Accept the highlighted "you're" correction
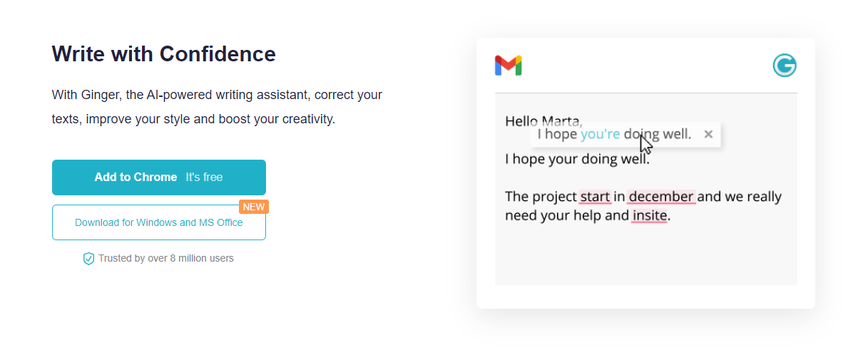Image resolution: width=868 pixels, height=350 pixels. pos(600,134)
